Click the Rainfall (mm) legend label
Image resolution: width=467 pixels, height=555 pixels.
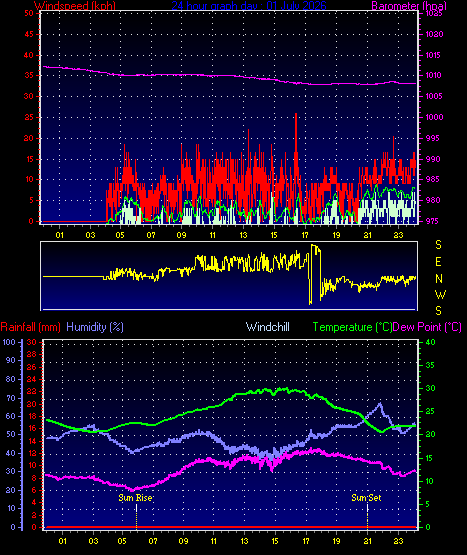(x=30, y=327)
